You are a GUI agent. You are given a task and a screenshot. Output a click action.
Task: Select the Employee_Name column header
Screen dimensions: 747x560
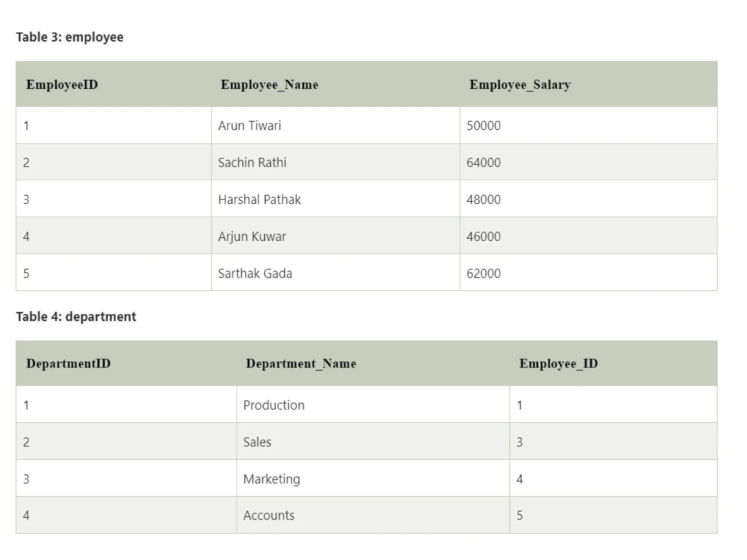point(269,85)
